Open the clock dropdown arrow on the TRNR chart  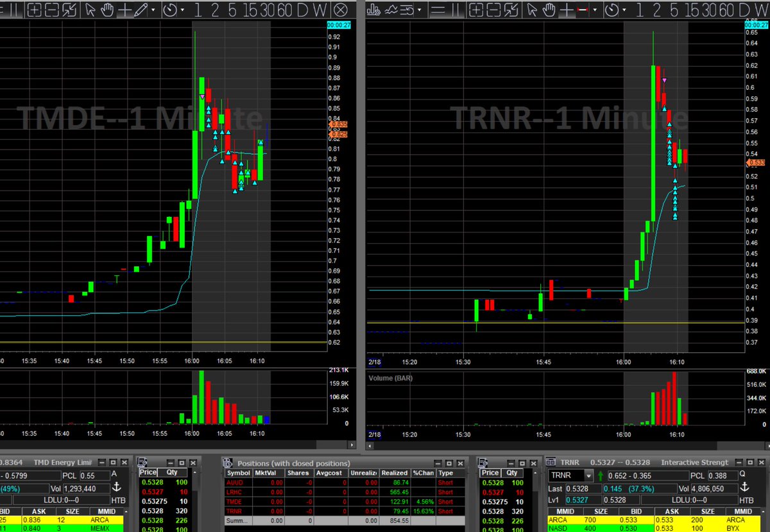624,10
